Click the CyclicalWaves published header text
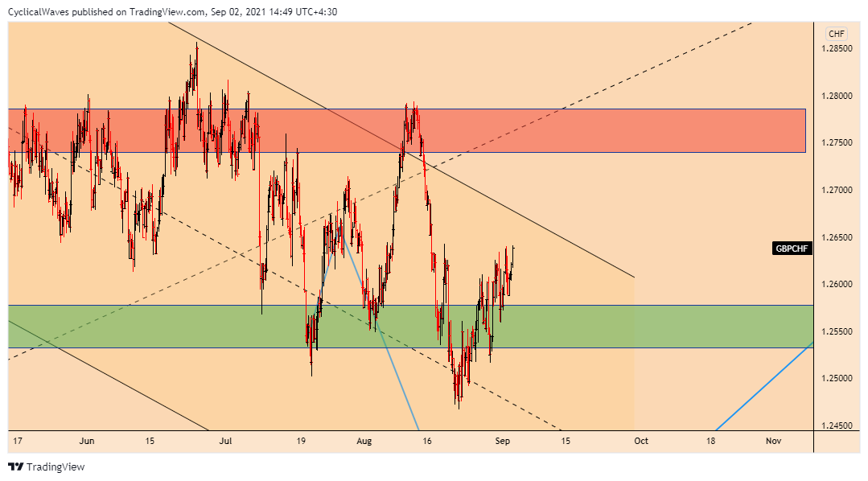This screenshot has height=481, width=868. pyautogui.click(x=173, y=11)
